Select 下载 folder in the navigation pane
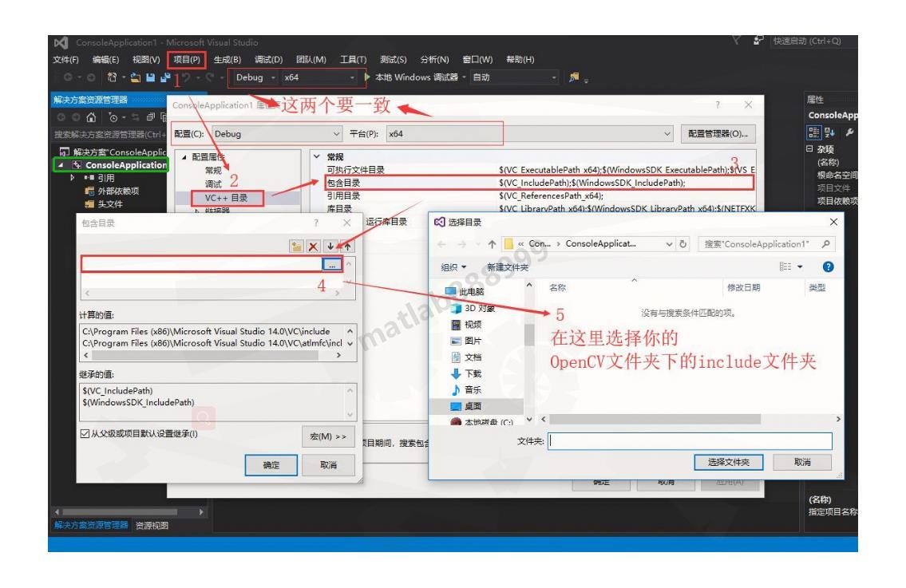The height and width of the screenshot is (588, 906). click(x=465, y=373)
